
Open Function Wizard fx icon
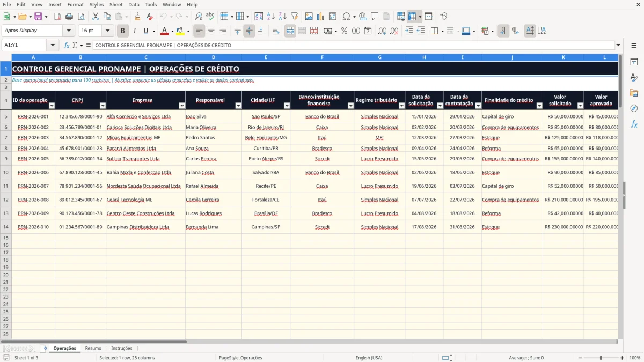67,45
